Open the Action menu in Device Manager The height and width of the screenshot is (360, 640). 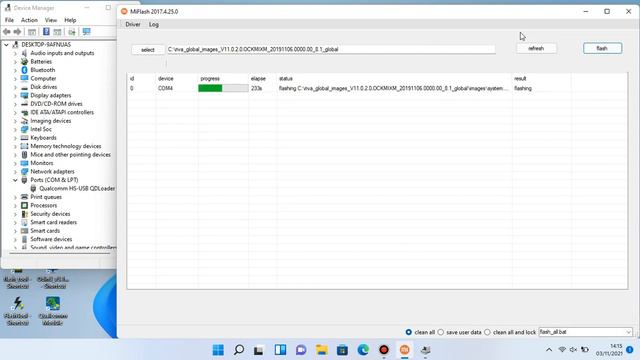[29, 20]
